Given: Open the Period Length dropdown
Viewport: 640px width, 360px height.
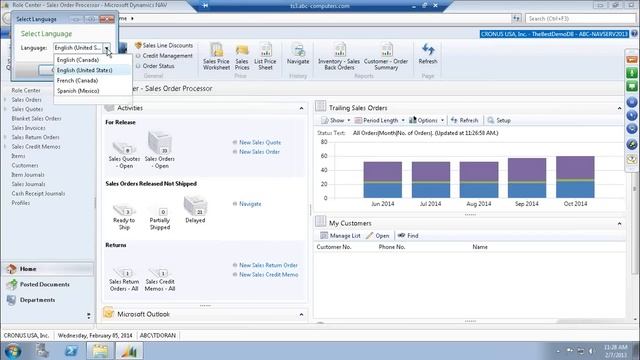Looking at the screenshot, I should [380, 120].
